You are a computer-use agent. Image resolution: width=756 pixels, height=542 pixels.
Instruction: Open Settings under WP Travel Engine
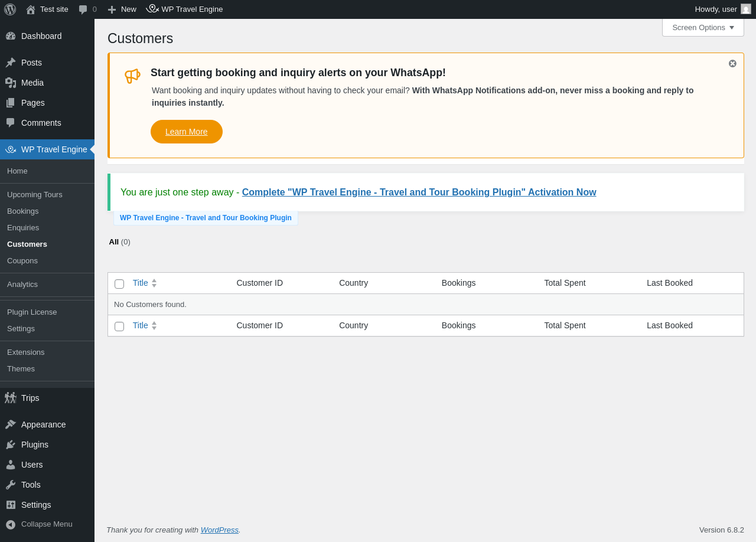21,329
